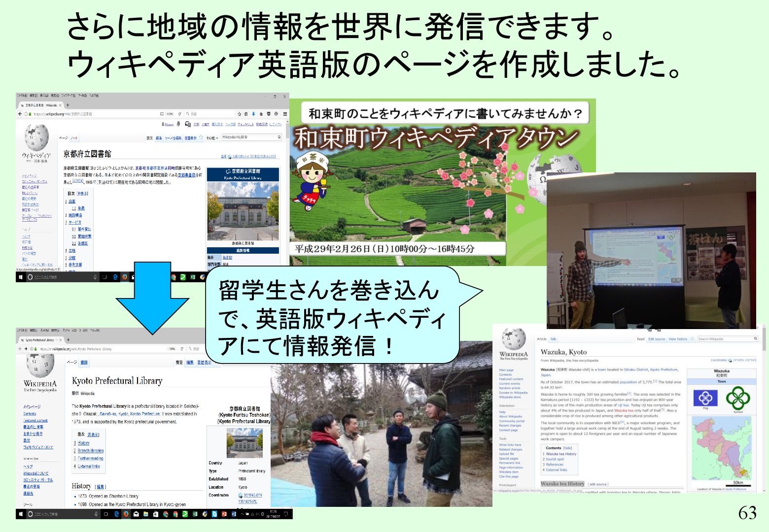
Task: Click Wazuka location map in infobox
Action: [x=721, y=448]
